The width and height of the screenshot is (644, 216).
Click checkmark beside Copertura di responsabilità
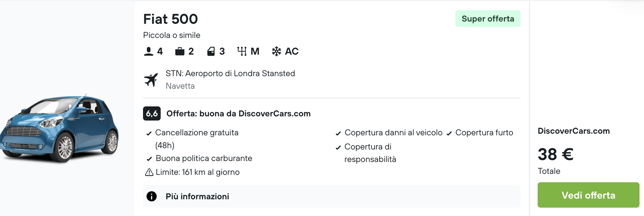pyautogui.click(x=338, y=148)
